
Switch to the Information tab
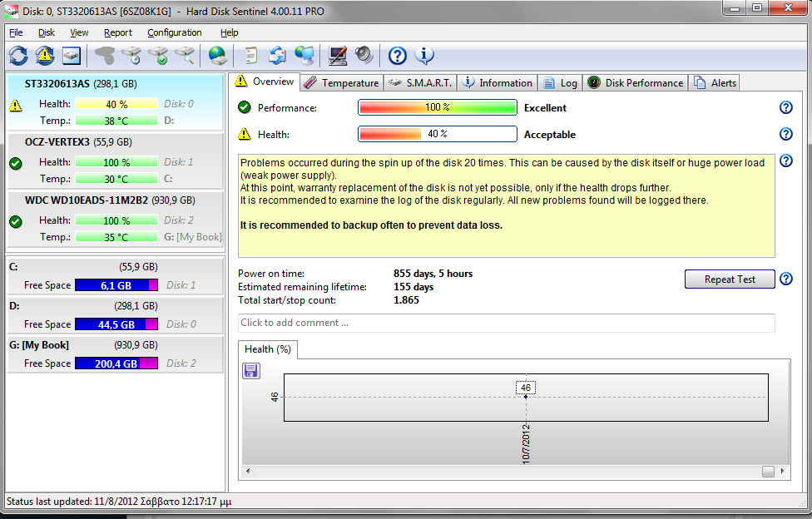coord(498,83)
